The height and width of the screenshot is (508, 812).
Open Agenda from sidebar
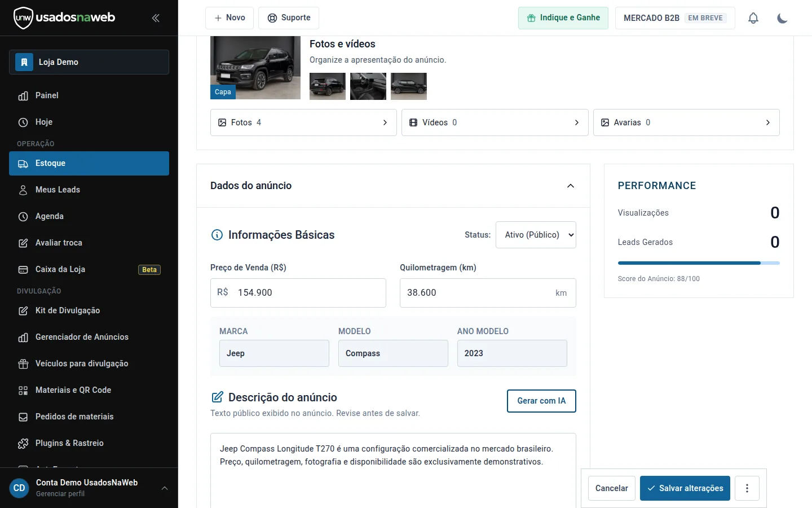89,216
